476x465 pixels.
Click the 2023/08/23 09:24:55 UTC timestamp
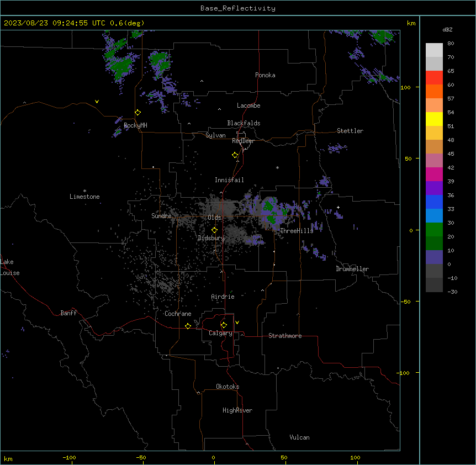pos(54,23)
